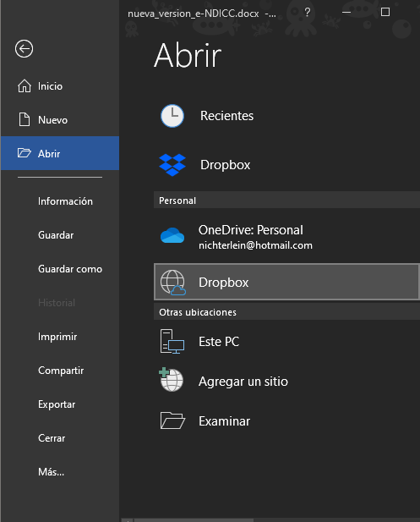Click the Nuevo blank page icon
The height and width of the screenshot is (522, 420).
[x=25, y=119]
